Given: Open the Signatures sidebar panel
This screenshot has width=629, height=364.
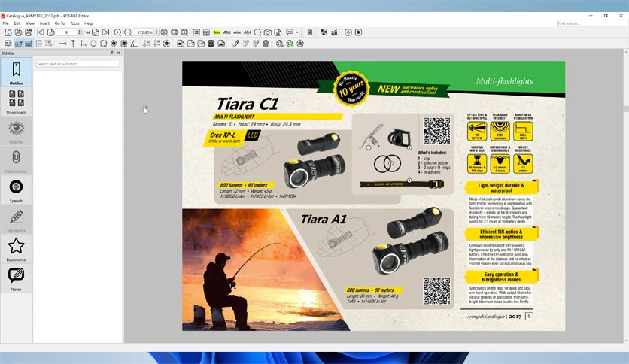Looking at the screenshot, I should point(16,220).
